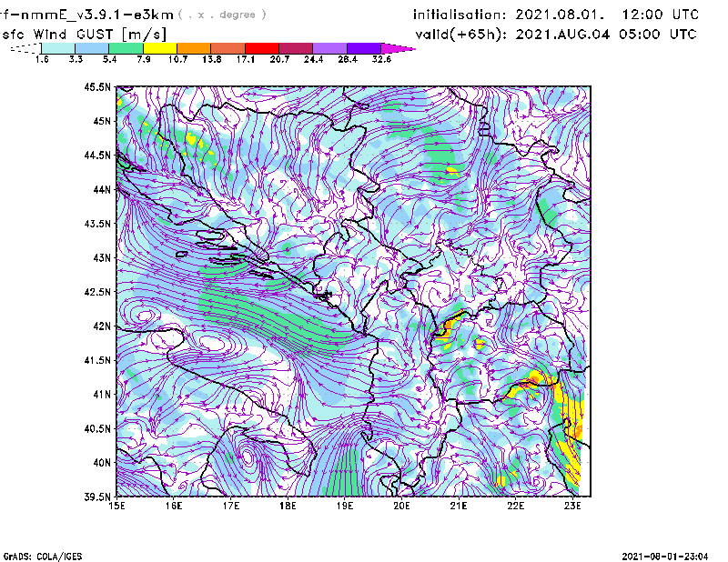This screenshot has width=728, height=562.
Task: Click the legend value '28.4'
Action: click(x=348, y=59)
